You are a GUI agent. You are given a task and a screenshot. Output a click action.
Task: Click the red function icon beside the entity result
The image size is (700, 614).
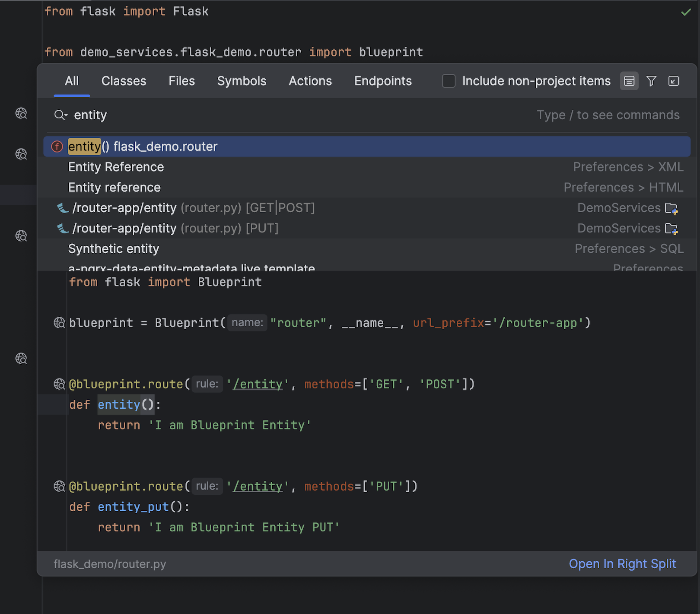pyautogui.click(x=57, y=146)
